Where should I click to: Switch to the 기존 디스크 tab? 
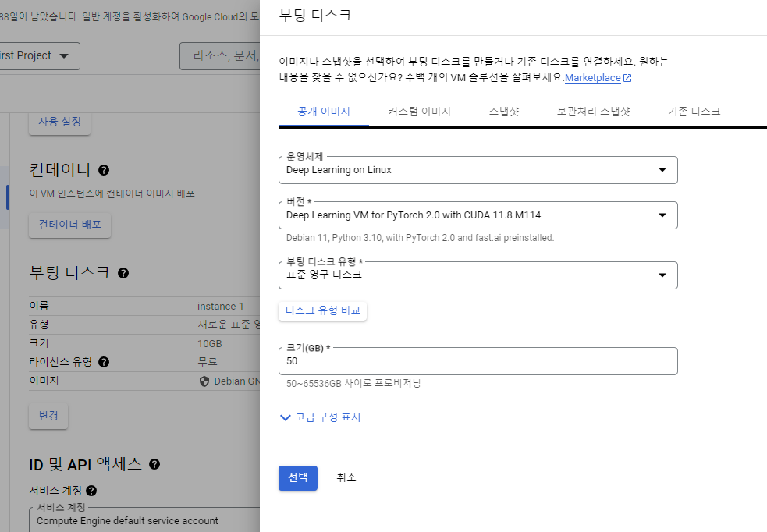coord(694,112)
